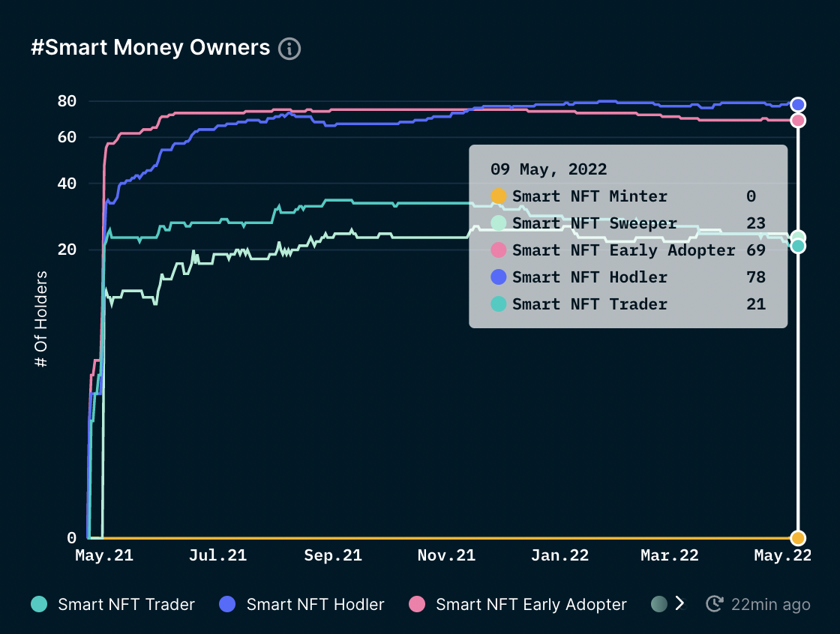Viewport: 840px width, 634px height.
Task: Click the teal color dot for Trader legend
Action: click(x=39, y=604)
